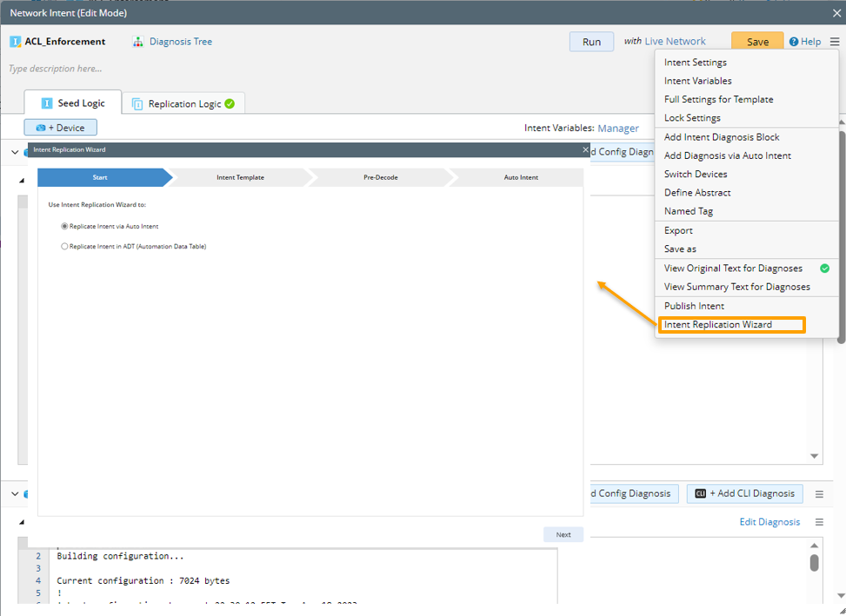846x616 pixels.
Task: Click the Replication Logic tab icon
Action: tap(137, 103)
